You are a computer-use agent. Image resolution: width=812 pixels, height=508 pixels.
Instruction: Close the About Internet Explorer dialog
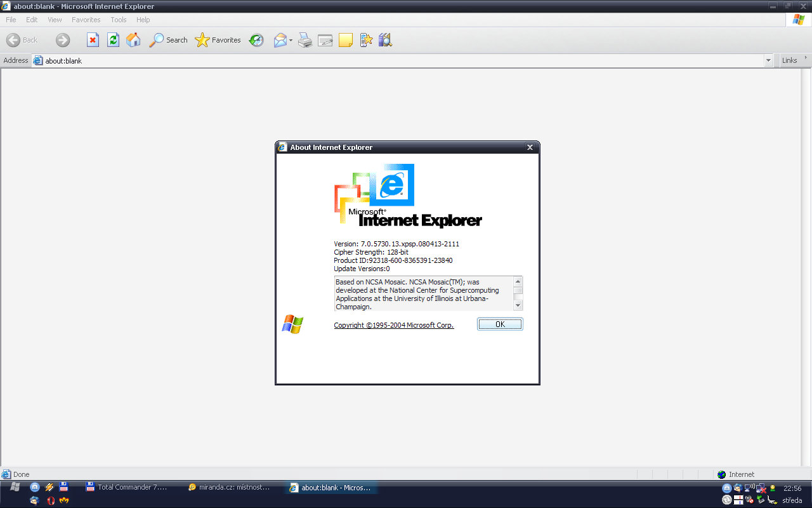530,147
